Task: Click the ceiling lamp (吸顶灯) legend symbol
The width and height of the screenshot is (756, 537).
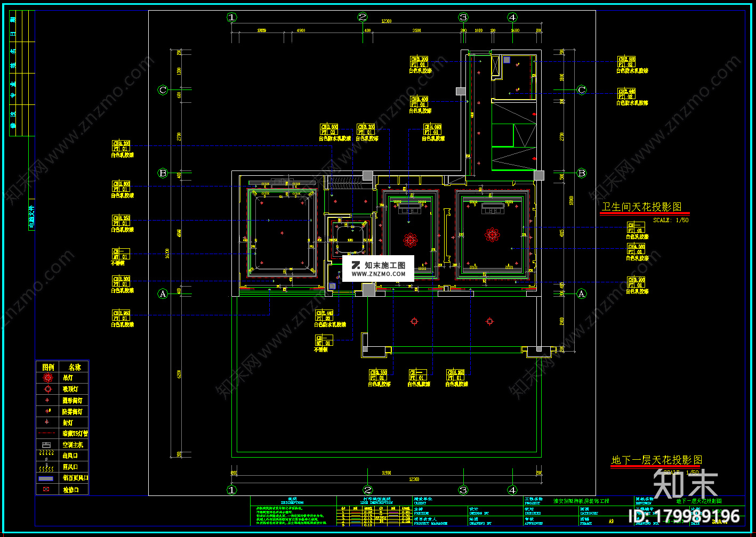Action: pyautogui.click(x=48, y=389)
